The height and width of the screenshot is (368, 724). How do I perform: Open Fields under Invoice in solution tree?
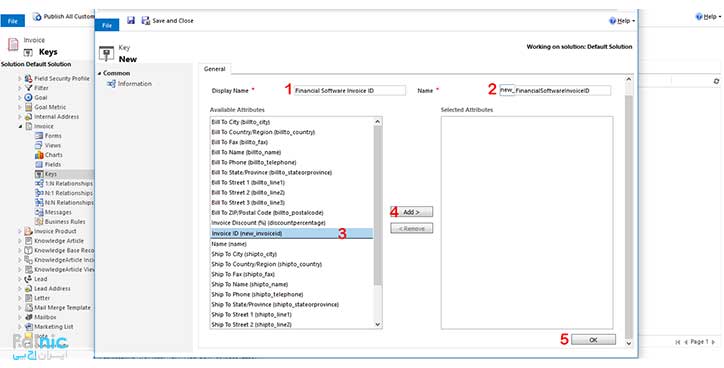(x=53, y=164)
